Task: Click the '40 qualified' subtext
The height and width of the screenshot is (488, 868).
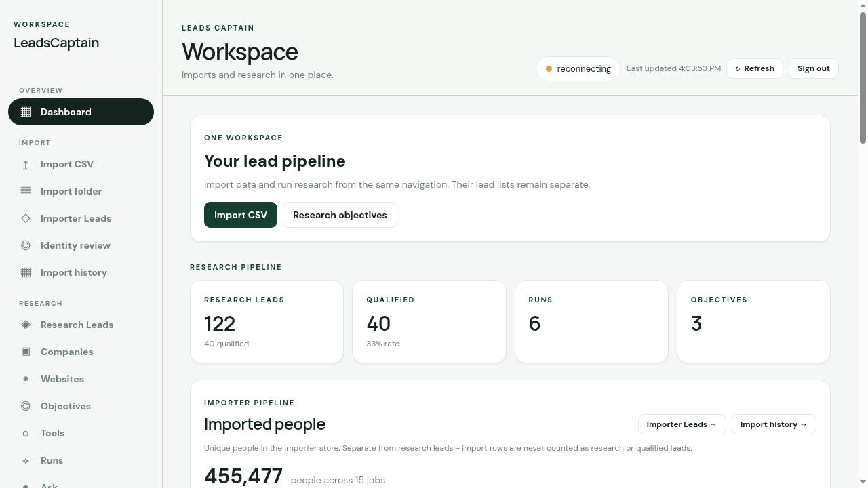Action: [226, 344]
